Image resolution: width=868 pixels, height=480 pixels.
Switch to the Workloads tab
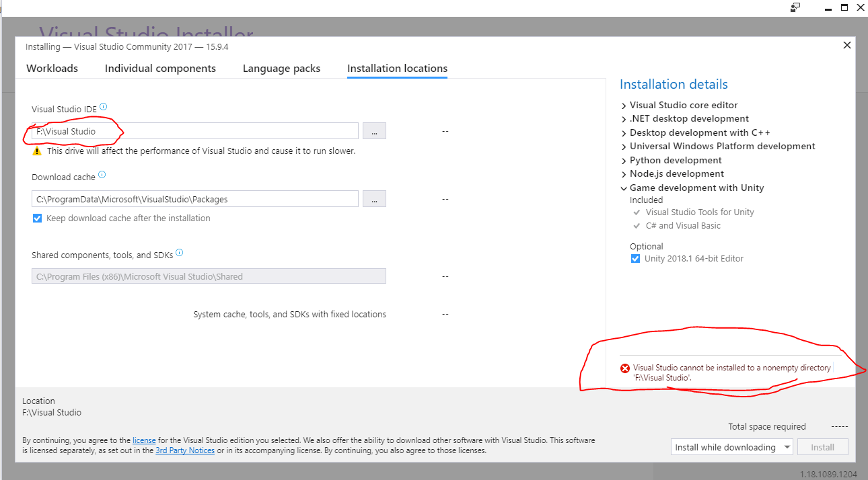52,68
